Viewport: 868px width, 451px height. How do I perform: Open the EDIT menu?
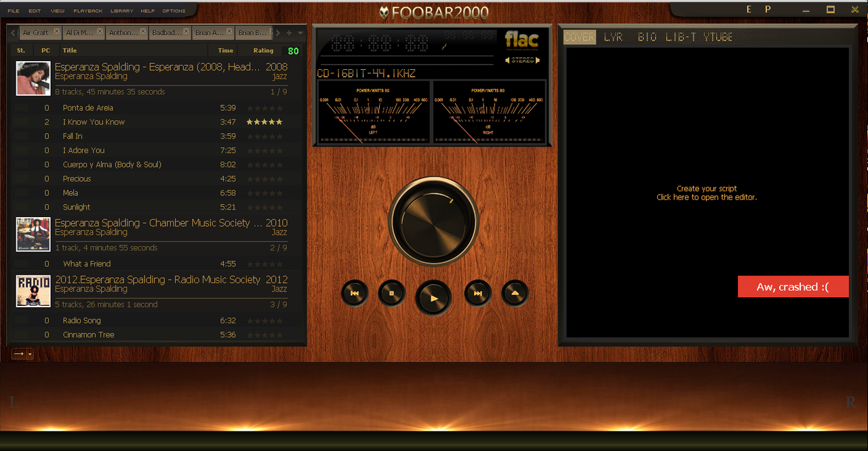click(x=35, y=11)
